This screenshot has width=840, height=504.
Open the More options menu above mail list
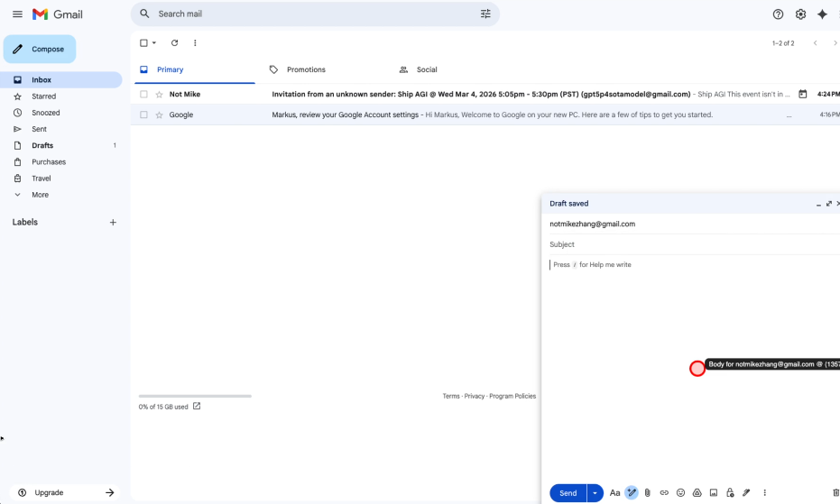coord(195,43)
